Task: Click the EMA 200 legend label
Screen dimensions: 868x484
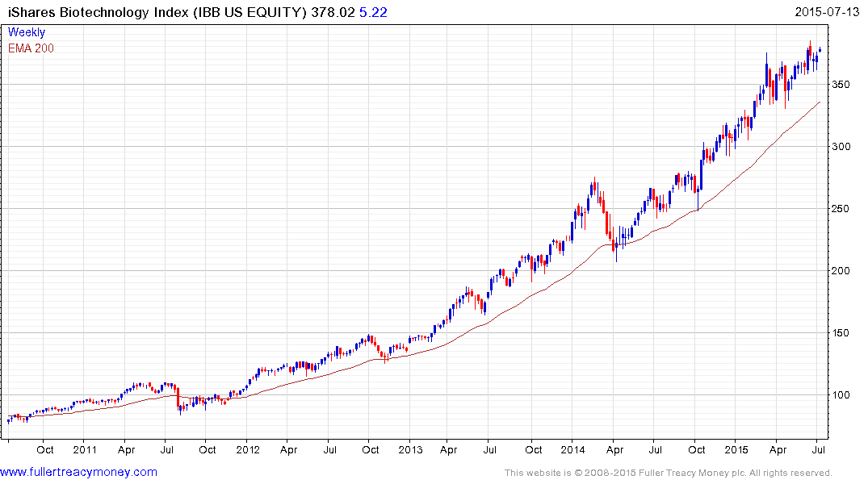Action: pyautogui.click(x=31, y=48)
